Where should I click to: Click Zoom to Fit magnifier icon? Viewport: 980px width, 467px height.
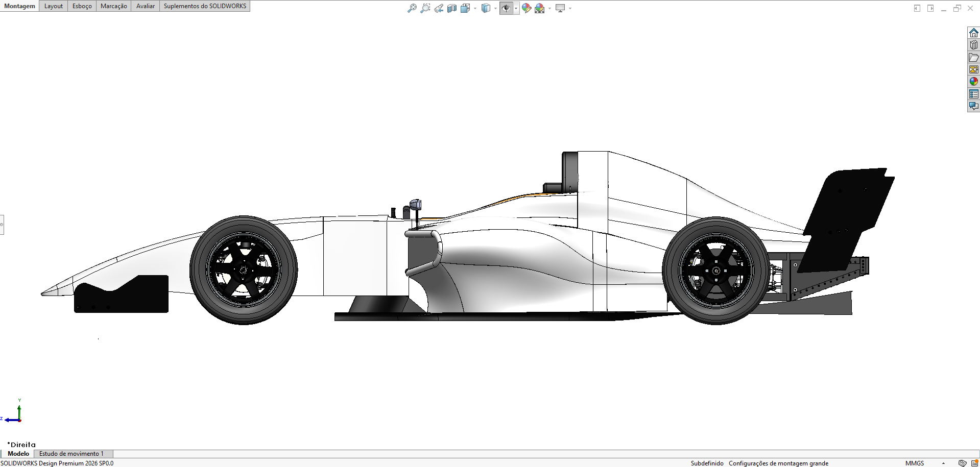(412, 8)
